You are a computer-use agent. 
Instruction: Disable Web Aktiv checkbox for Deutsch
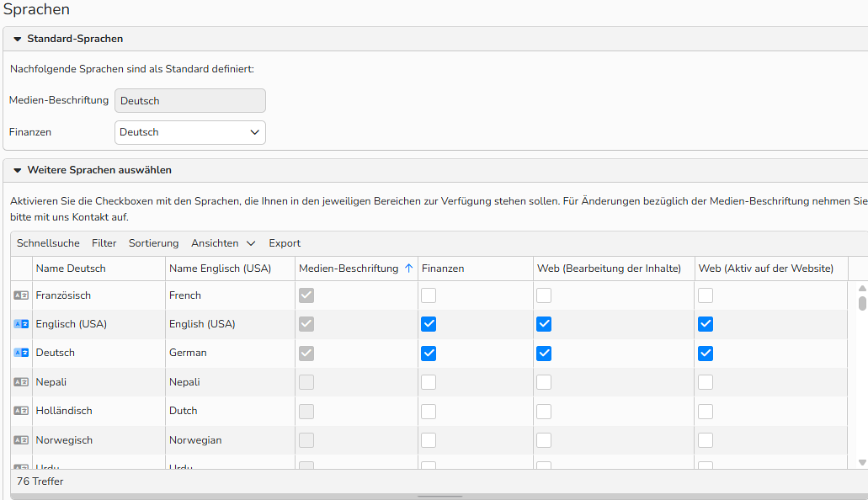click(706, 354)
